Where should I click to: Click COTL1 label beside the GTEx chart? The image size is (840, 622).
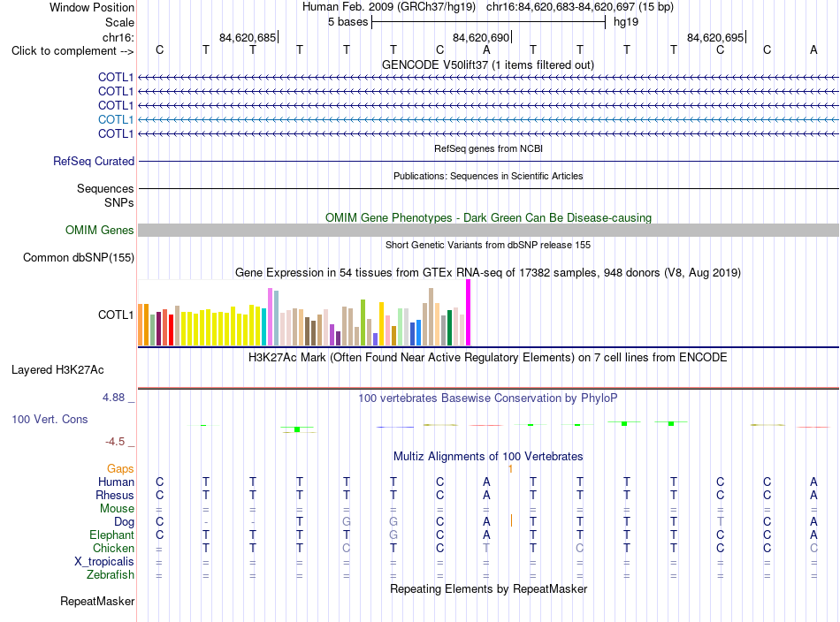coord(115,315)
